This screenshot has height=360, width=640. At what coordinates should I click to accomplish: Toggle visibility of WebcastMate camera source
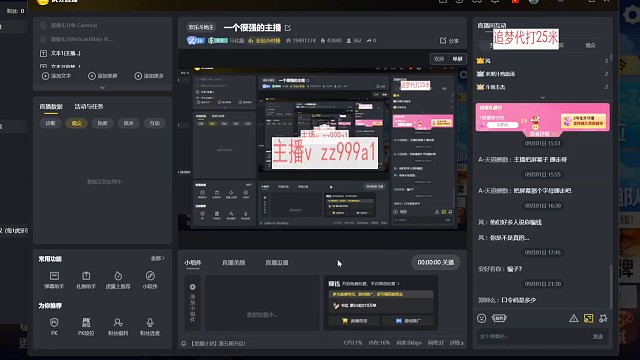pyautogui.click(x=43, y=39)
